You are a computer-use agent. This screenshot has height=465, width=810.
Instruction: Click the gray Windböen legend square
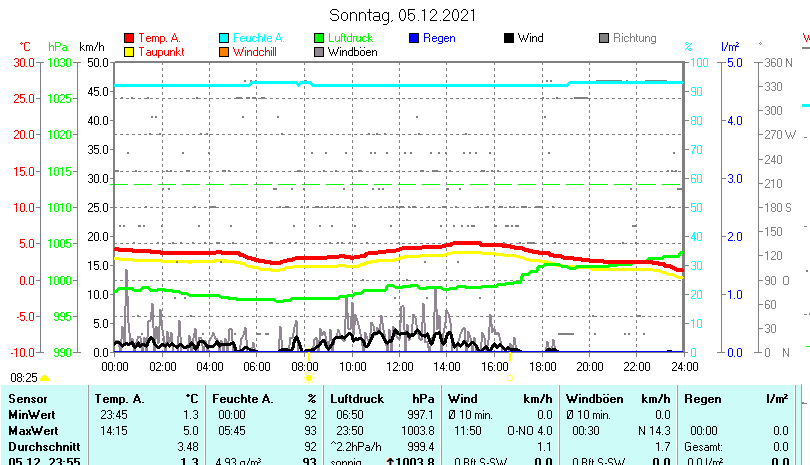319,51
